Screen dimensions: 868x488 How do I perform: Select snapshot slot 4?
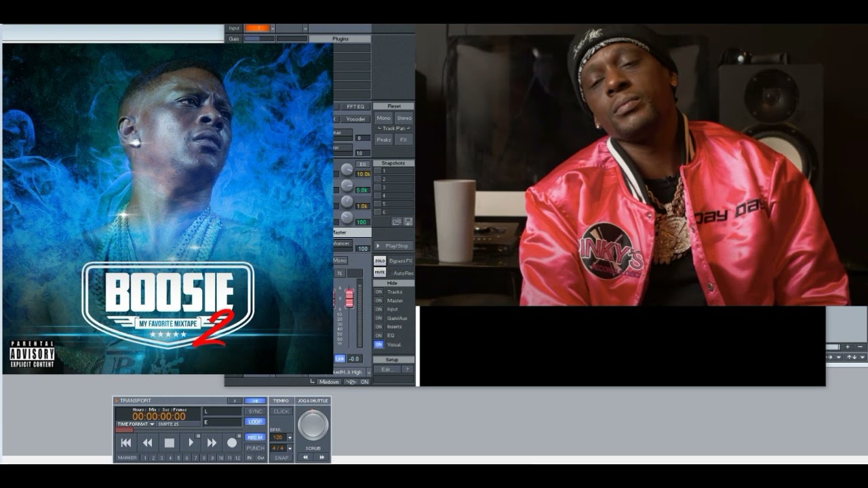393,196
